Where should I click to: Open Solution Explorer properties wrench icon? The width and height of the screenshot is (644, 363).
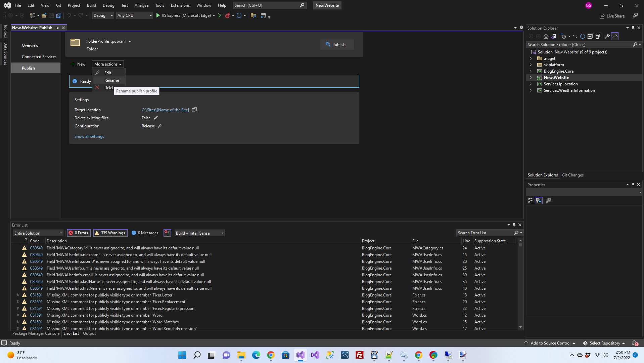pyautogui.click(x=607, y=36)
